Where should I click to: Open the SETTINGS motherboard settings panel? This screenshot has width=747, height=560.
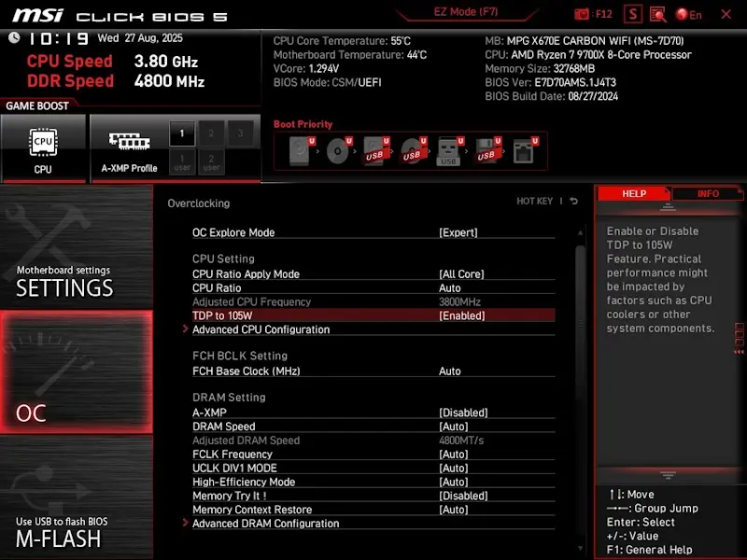[x=77, y=246]
